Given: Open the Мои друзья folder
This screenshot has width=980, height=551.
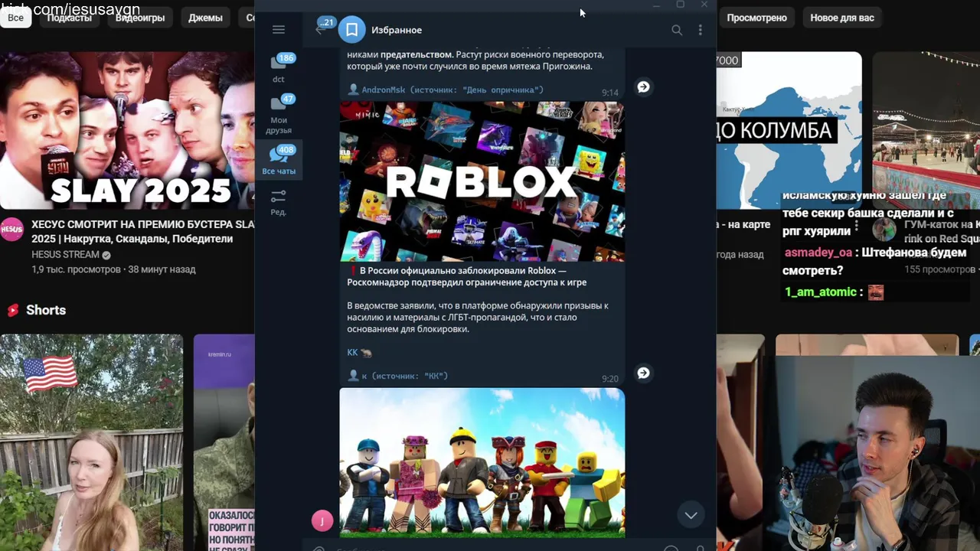Looking at the screenshot, I should 279,114.
